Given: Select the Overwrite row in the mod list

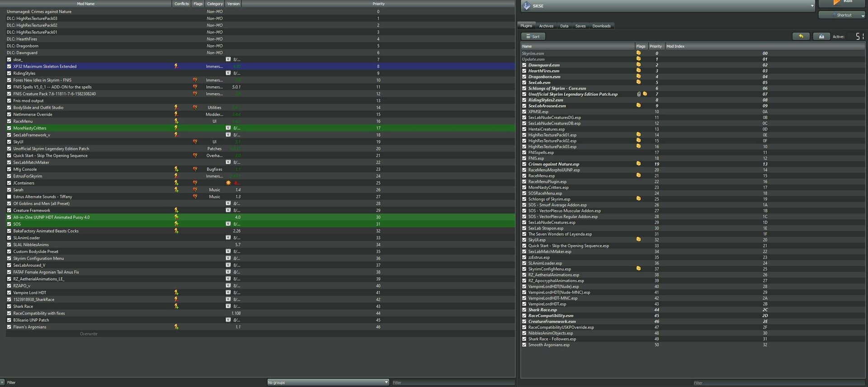Looking at the screenshot, I should [x=260, y=334].
